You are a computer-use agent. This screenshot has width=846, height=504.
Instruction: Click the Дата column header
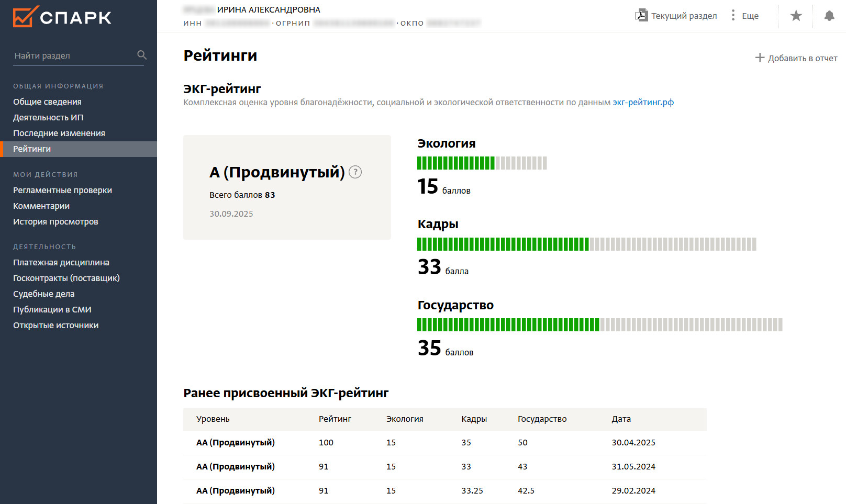[x=621, y=419]
